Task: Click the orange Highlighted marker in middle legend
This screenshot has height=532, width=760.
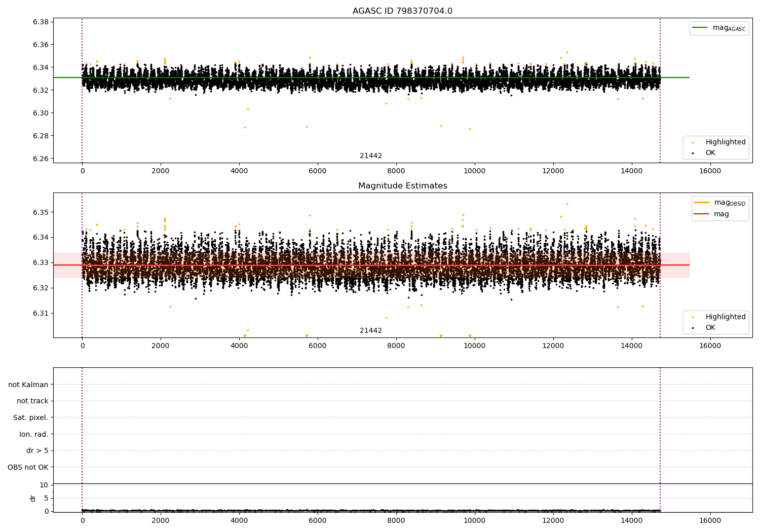Action: [x=693, y=317]
